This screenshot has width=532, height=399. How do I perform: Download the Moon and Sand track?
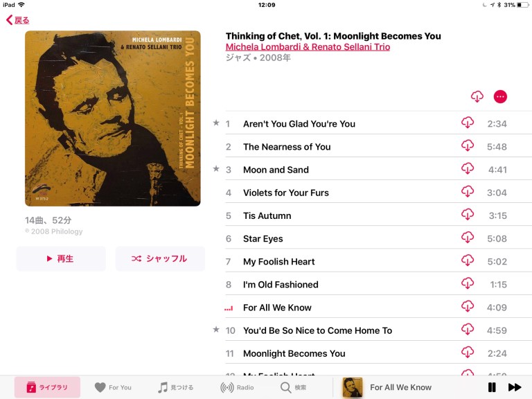[468, 168]
